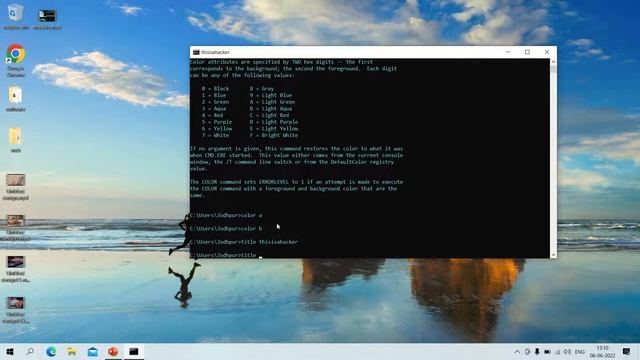
Task: Show hidden system tray icons
Action: (x=517, y=351)
